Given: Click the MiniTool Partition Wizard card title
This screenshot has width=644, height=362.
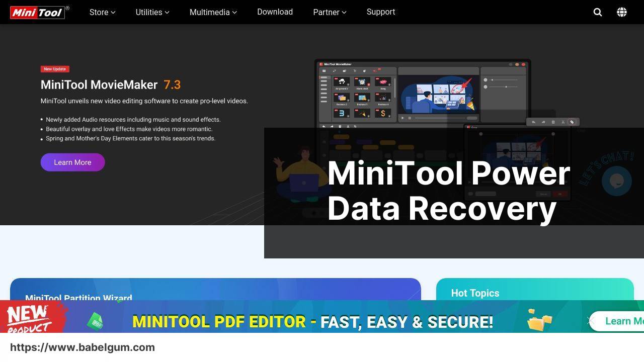Looking at the screenshot, I should pyautogui.click(x=78, y=297).
